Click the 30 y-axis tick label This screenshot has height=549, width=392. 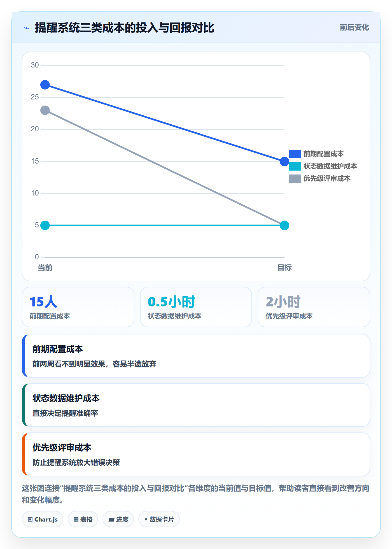[x=35, y=65]
